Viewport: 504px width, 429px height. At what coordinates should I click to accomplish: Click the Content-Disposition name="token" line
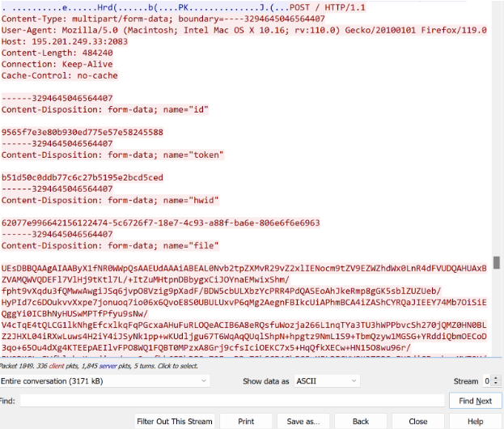pyautogui.click(x=112, y=155)
